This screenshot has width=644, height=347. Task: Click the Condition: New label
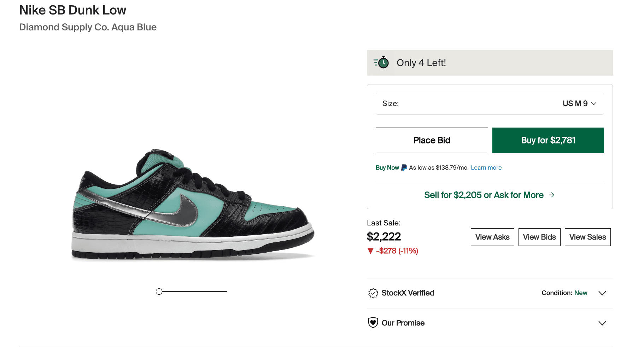coord(564,293)
